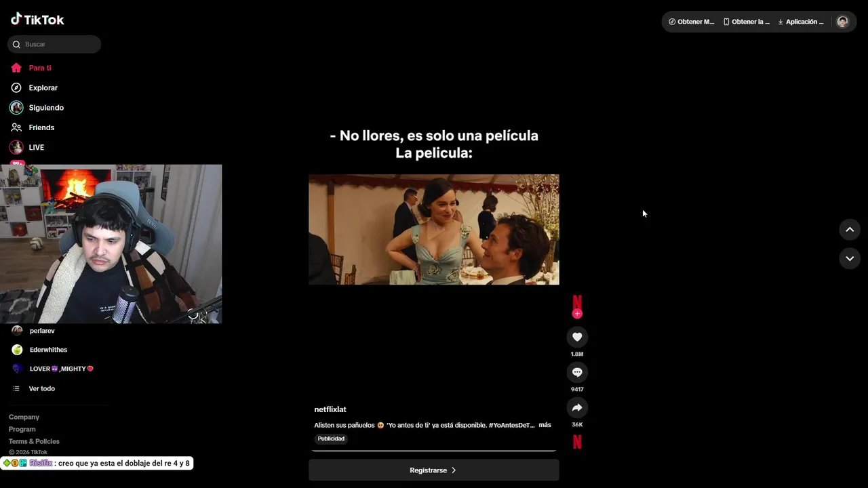The height and width of the screenshot is (488, 868).
Task: Click the 1.8M likes count
Action: click(577, 354)
